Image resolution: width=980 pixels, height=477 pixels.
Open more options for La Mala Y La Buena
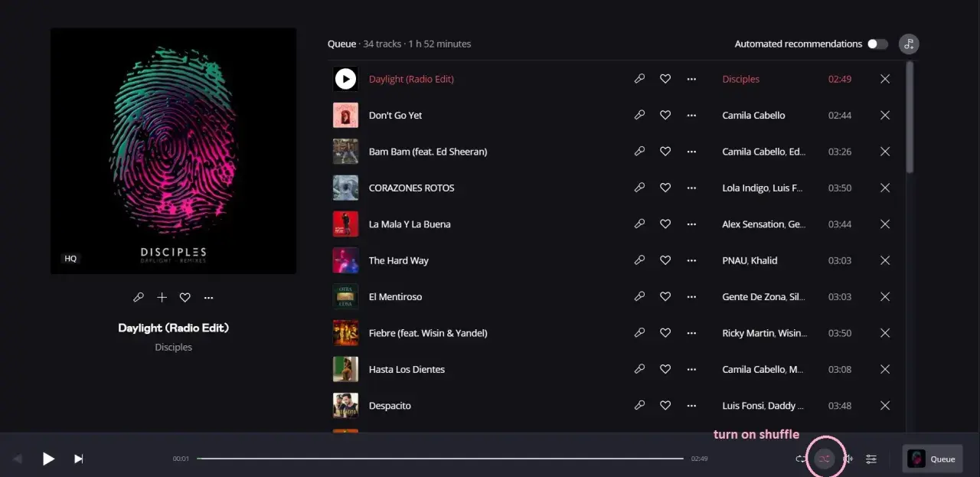point(691,224)
